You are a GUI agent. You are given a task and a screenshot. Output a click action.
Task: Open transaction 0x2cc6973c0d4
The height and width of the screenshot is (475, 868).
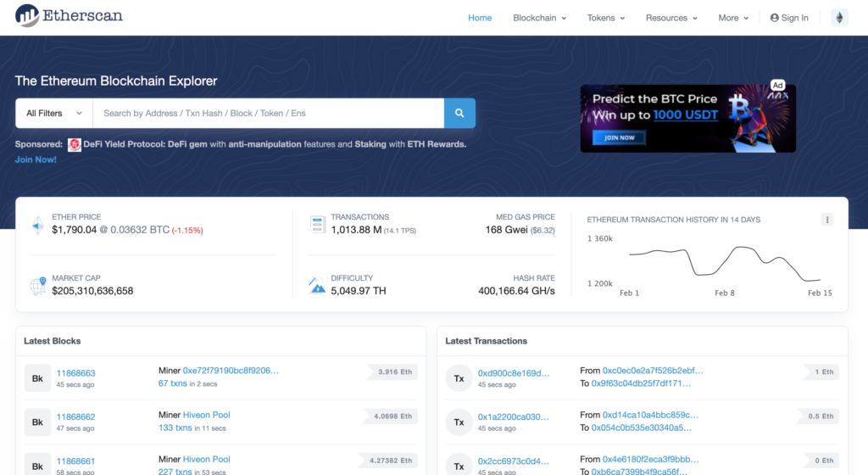pos(513,461)
